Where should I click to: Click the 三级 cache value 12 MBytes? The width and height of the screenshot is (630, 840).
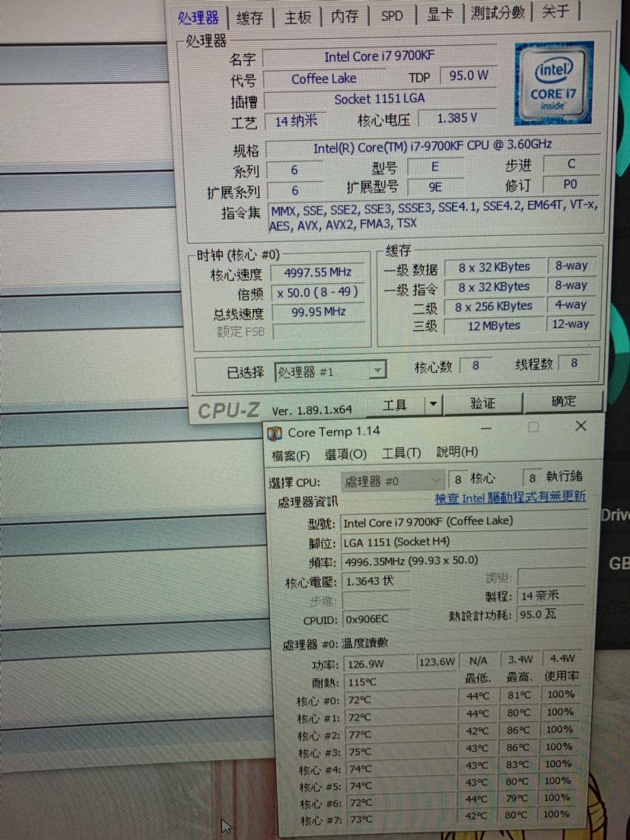494,325
